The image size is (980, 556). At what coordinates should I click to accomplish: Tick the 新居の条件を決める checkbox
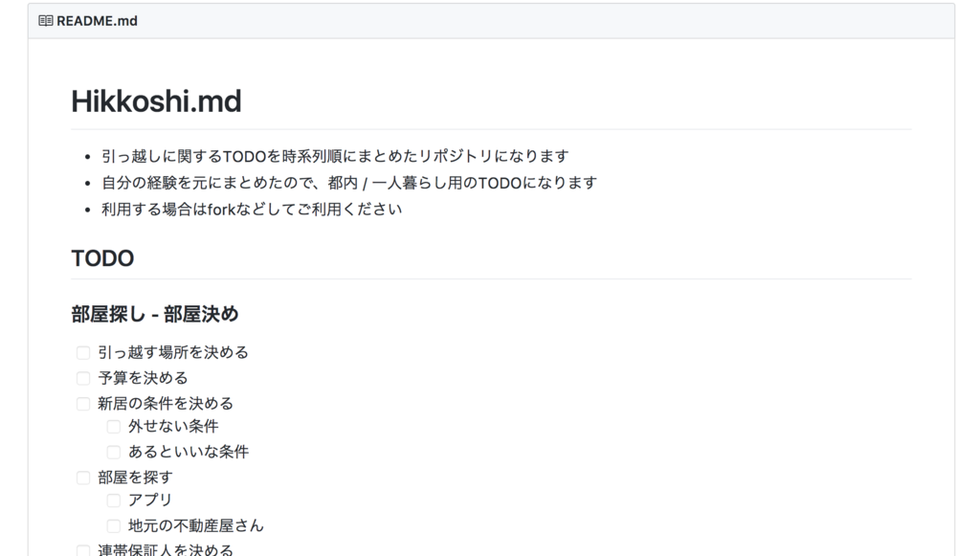click(x=82, y=404)
